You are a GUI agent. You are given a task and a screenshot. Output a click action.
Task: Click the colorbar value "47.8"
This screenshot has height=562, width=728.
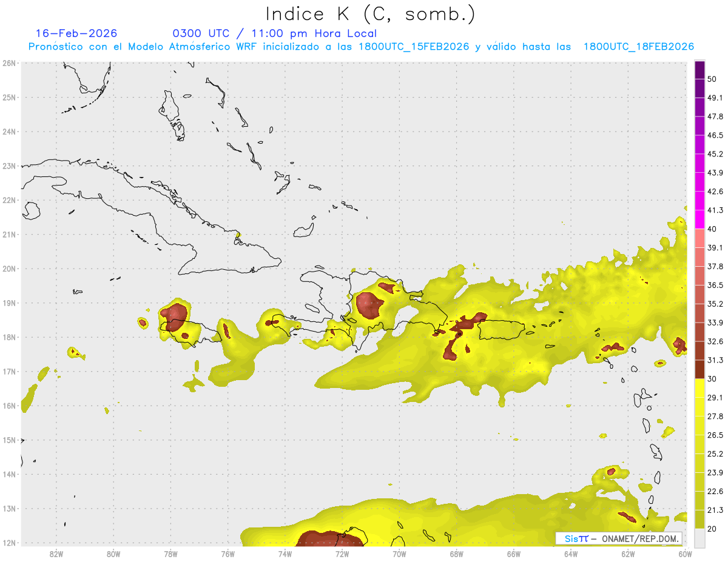point(715,116)
